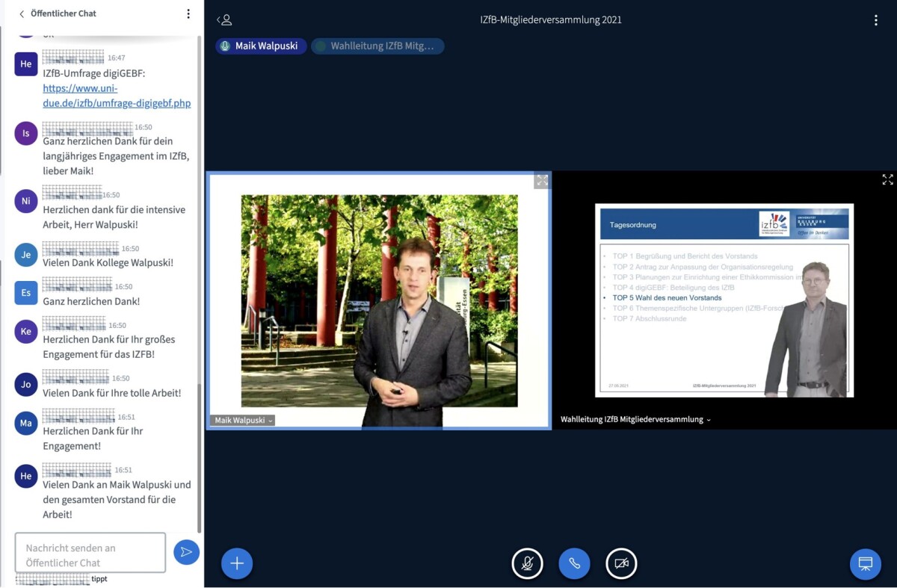Screen dimensions: 897x588
Task: Toggle the user list panel
Action: pos(224,20)
